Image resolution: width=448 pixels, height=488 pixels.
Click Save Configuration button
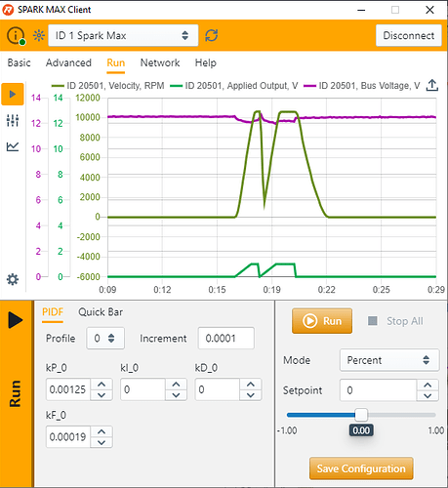tap(361, 468)
